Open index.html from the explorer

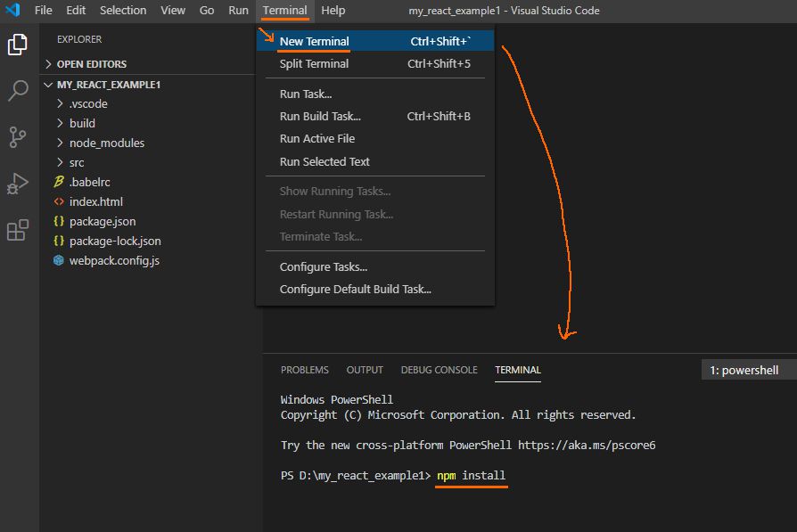pos(96,201)
